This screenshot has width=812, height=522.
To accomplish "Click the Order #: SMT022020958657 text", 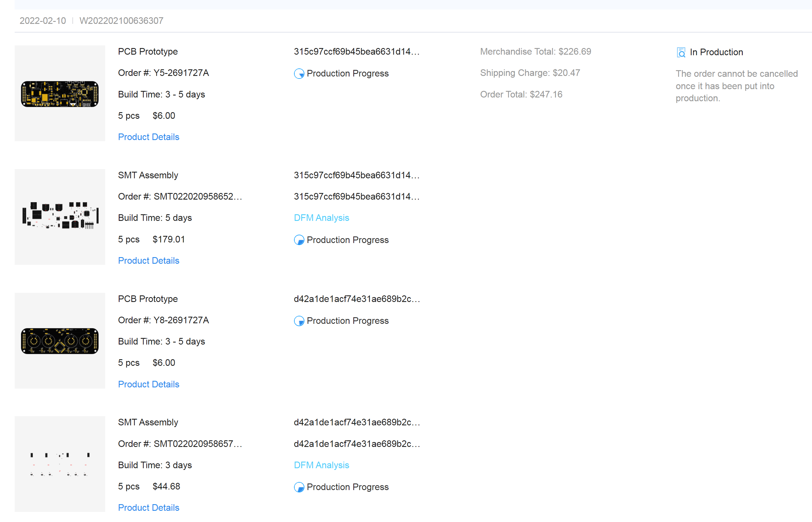I will point(180,444).
